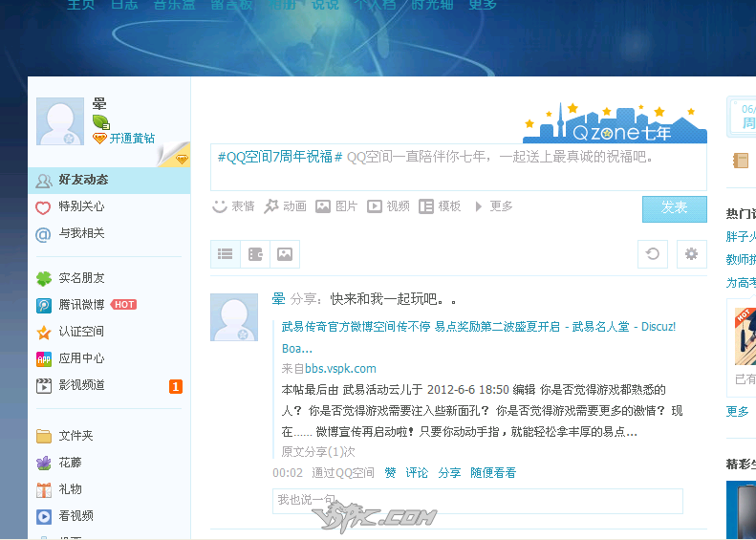Click the film clapper icon beside 影视频道
The height and width of the screenshot is (540, 756).
[x=43, y=386]
